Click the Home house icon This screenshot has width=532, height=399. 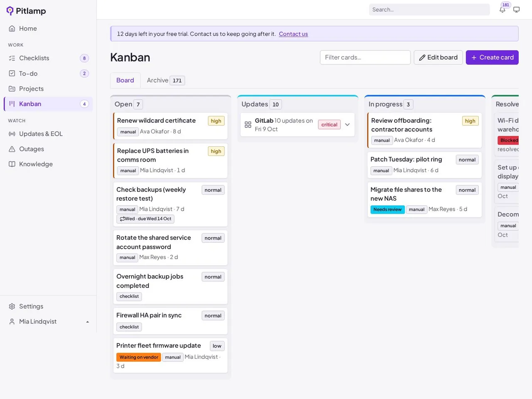click(x=12, y=29)
